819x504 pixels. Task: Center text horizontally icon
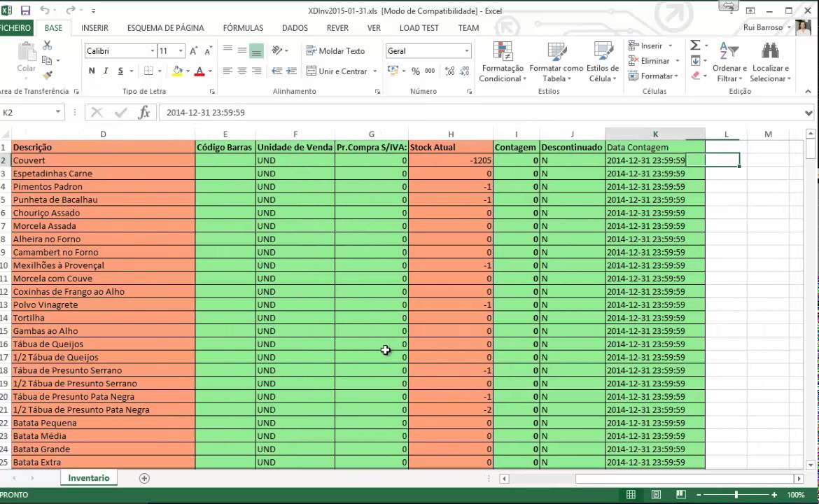coord(241,71)
